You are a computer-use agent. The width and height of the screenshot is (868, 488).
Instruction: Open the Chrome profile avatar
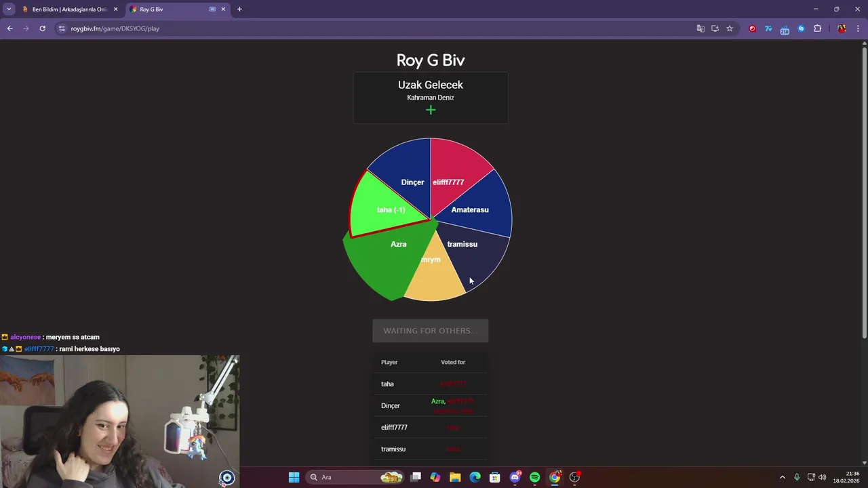(842, 28)
